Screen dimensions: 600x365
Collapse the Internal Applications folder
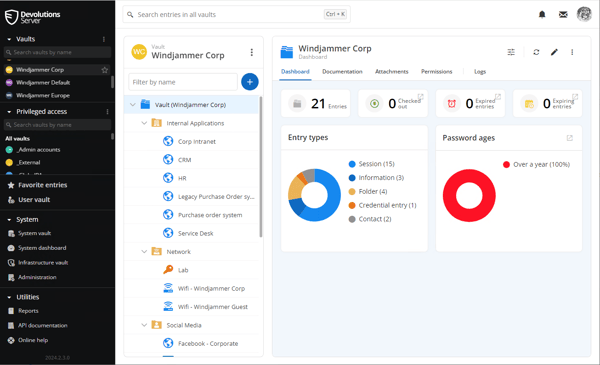(x=144, y=123)
